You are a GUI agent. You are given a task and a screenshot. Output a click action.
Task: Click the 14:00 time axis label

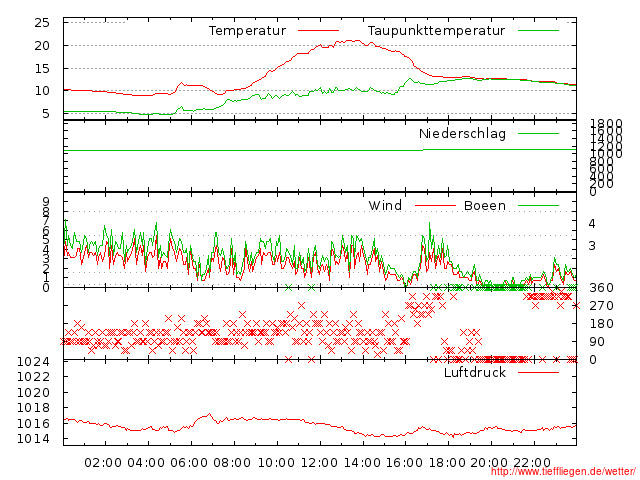362,463
